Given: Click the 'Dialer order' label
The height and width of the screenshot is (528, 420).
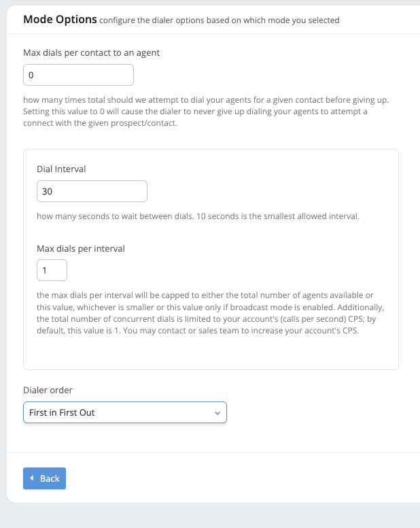Looking at the screenshot, I should point(48,391).
